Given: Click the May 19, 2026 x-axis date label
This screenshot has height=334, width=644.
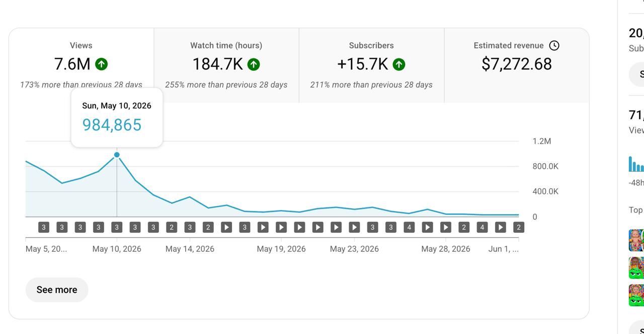Looking at the screenshot, I should 281,249.
